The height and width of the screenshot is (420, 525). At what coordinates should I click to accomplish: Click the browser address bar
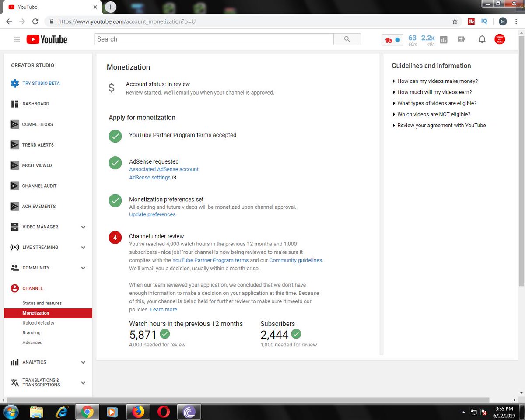249,21
